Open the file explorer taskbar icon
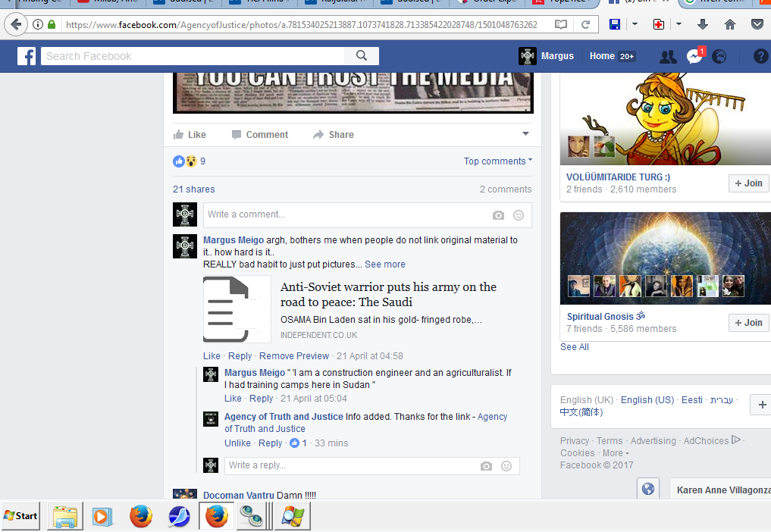Screen dimensions: 771x532 click(x=65, y=516)
